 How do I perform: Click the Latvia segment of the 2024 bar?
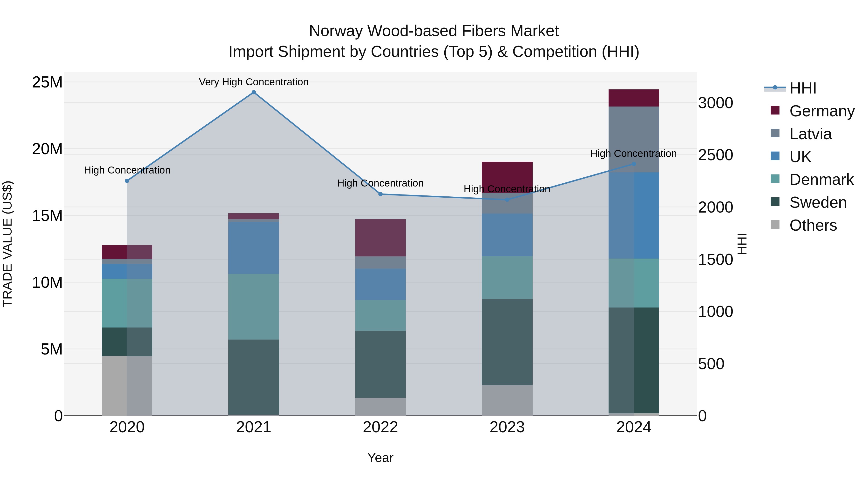pos(634,140)
